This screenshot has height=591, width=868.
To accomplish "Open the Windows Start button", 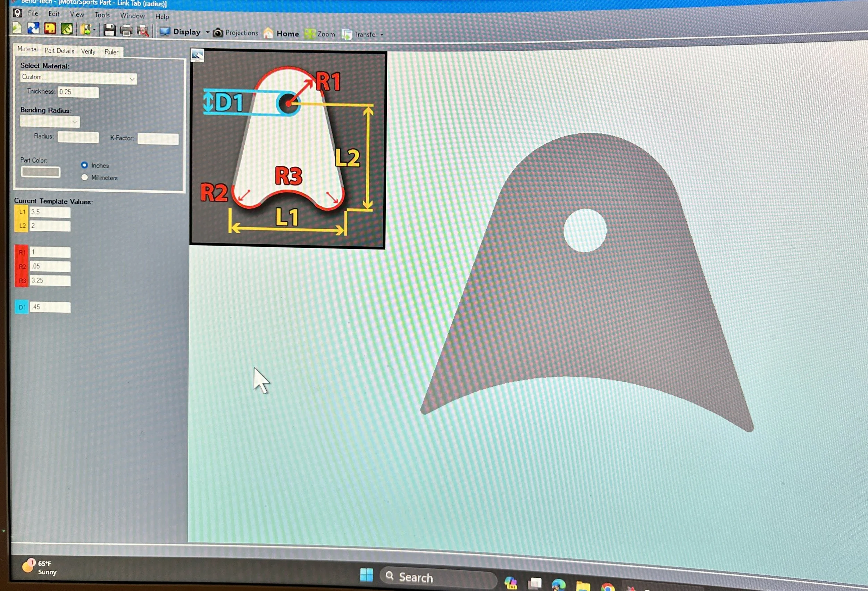I will 366,575.
